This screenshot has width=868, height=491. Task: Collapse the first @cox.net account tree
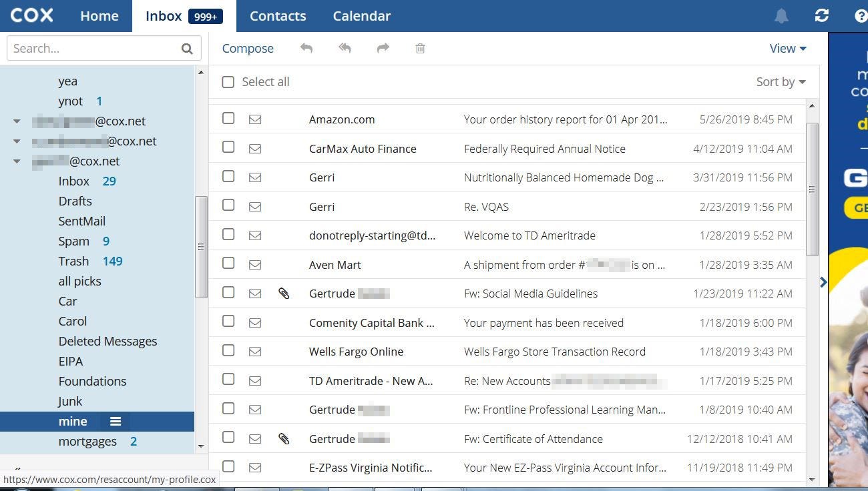17,121
